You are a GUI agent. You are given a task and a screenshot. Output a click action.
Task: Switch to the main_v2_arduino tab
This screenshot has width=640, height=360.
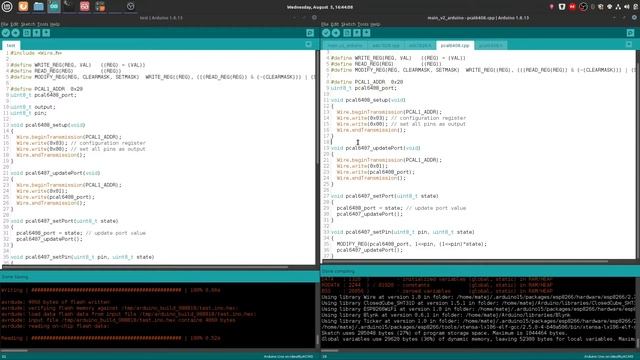pos(344,46)
